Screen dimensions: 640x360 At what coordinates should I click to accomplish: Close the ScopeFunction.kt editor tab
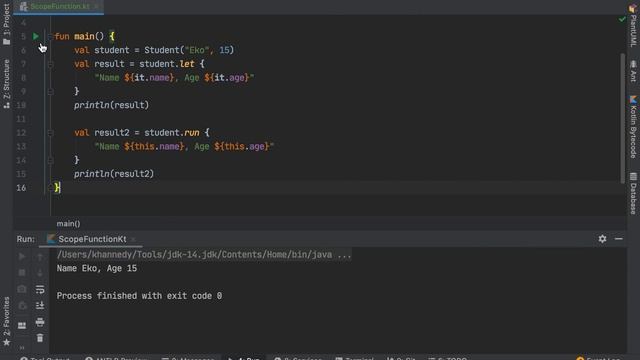pos(96,7)
